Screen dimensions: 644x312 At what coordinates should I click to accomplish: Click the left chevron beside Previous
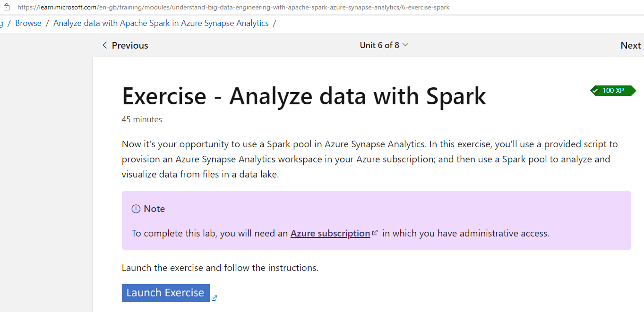coord(105,45)
